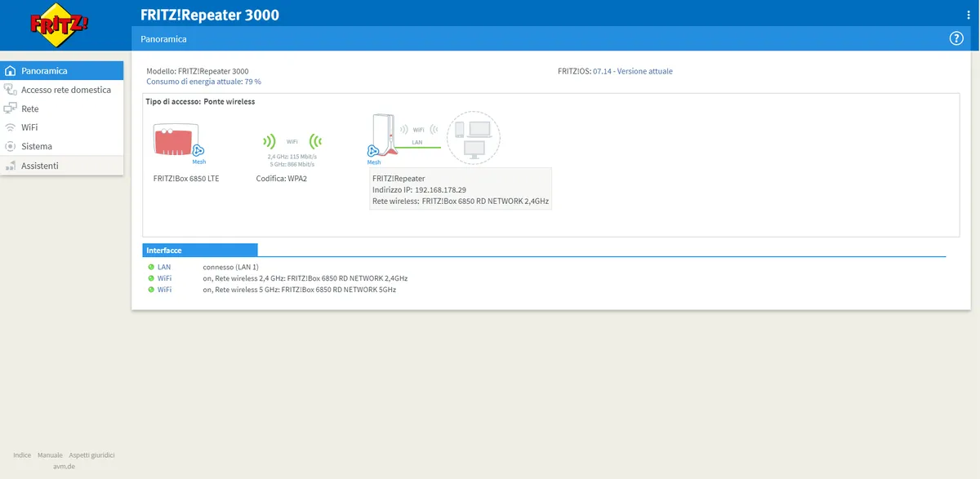Click the FRITZ! logo

[60, 23]
